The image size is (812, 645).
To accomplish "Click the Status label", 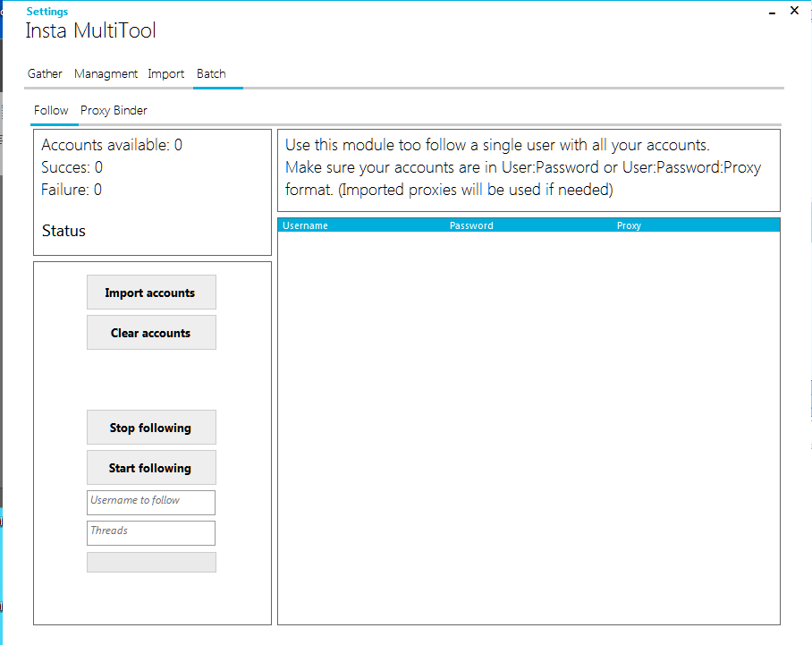I will click(x=63, y=231).
